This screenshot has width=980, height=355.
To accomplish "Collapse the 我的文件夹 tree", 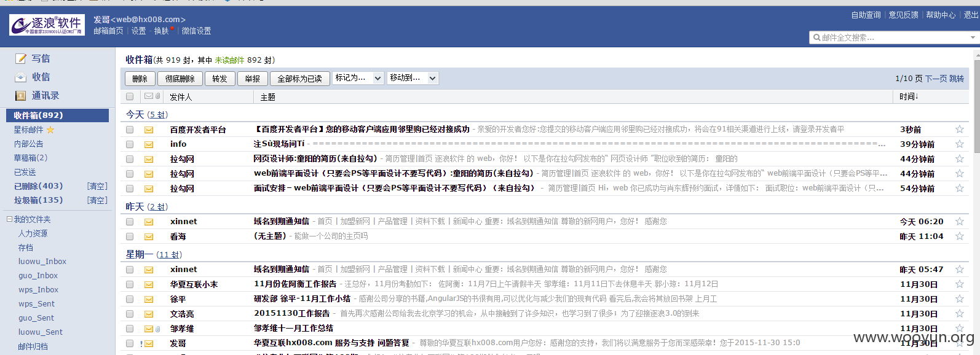I will coord(9,219).
